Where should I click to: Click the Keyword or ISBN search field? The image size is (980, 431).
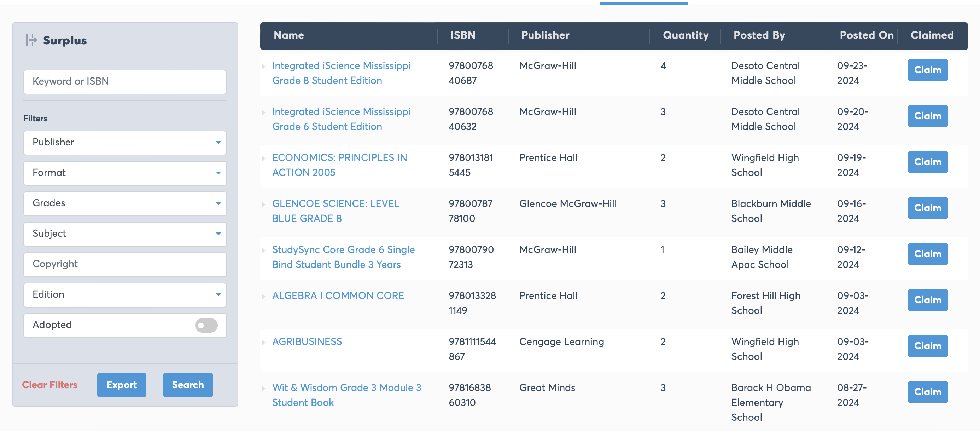point(125,81)
